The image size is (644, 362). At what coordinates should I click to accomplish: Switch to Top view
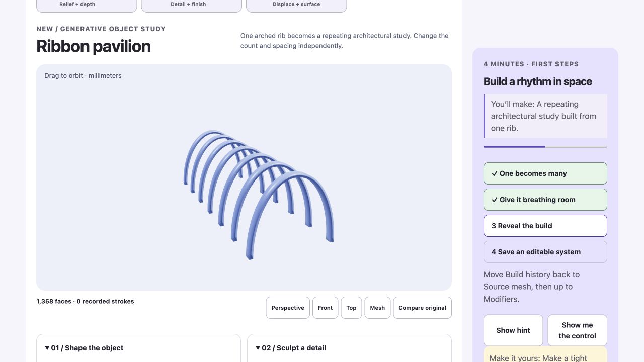pyautogui.click(x=352, y=308)
